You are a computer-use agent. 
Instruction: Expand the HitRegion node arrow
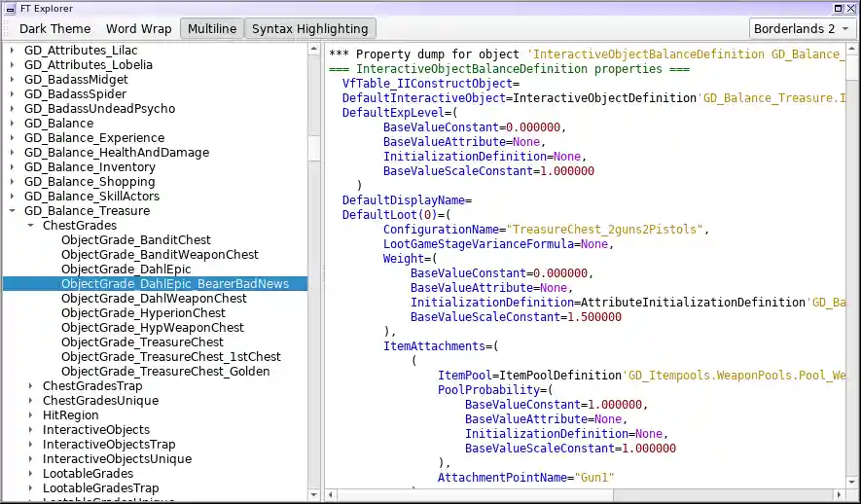tap(30, 415)
